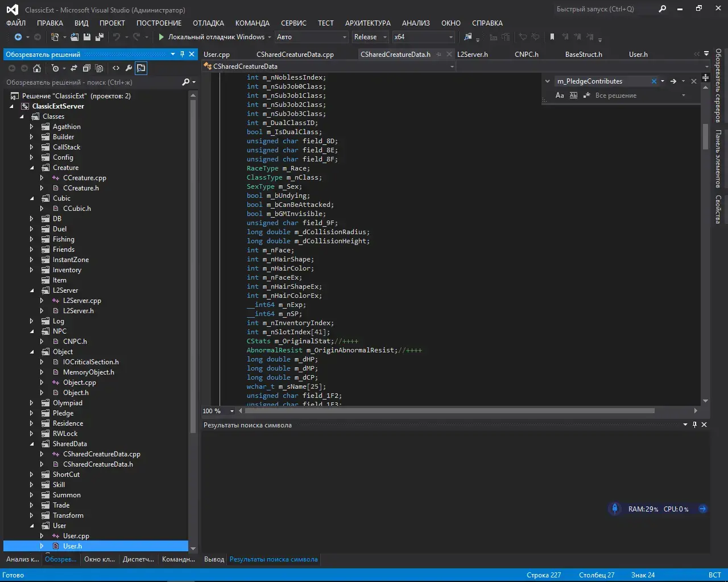The height and width of the screenshot is (582, 728).
Task: Collapse the Creature folder
Action: tap(31, 168)
